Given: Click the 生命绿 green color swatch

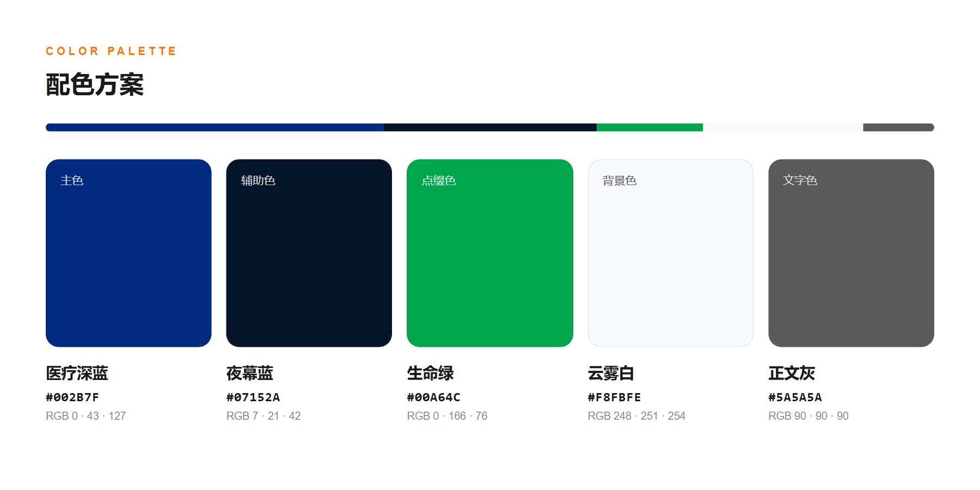Looking at the screenshot, I should coord(490,253).
